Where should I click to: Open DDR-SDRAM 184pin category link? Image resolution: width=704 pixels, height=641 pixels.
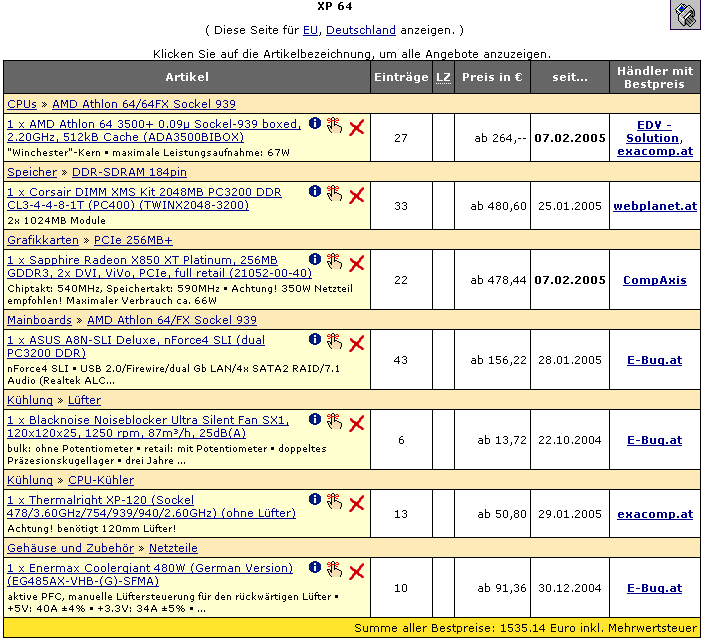pyautogui.click(x=129, y=172)
